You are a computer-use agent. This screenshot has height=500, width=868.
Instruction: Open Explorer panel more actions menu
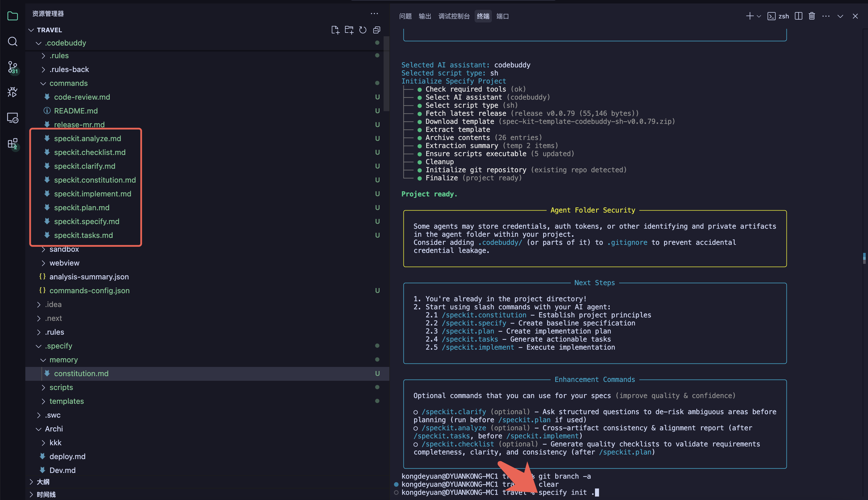coord(374,14)
